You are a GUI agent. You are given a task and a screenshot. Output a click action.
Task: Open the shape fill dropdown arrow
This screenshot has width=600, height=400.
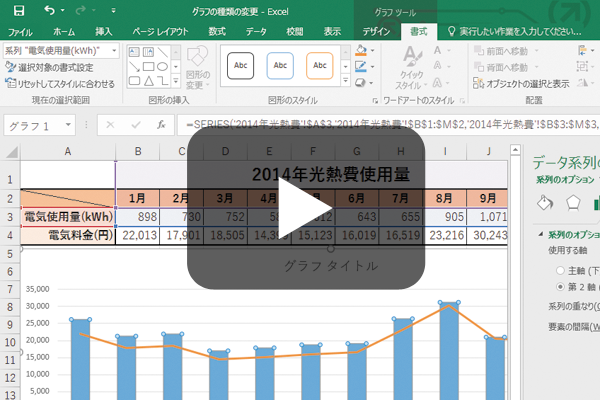(373, 51)
